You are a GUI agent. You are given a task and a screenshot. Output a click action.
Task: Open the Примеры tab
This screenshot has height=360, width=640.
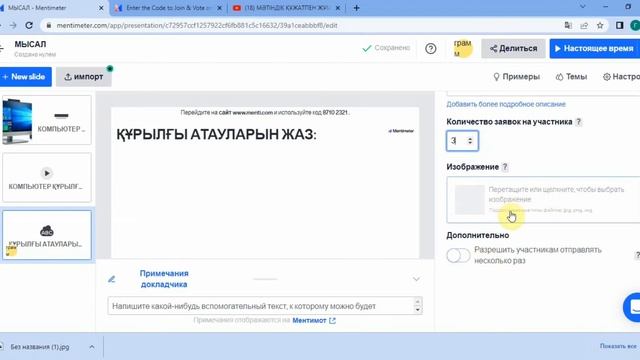coord(516,77)
